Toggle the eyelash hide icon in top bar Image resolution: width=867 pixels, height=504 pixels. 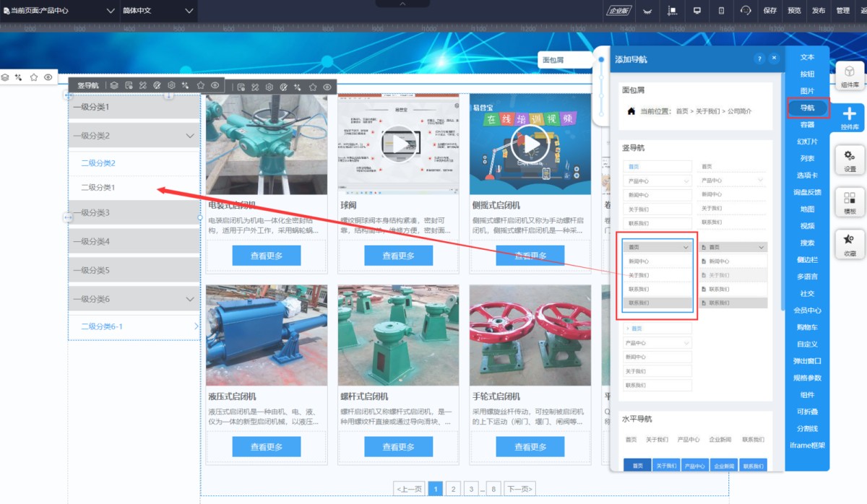pyautogui.click(x=647, y=10)
